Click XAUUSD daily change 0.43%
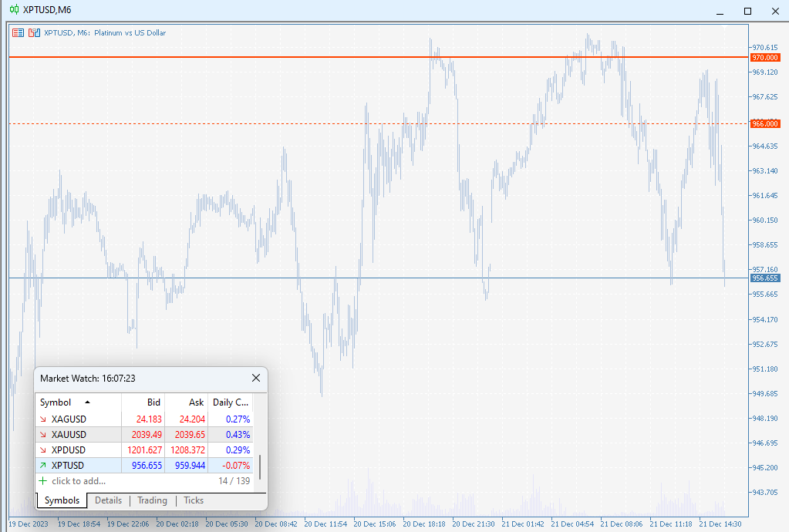789x532 pixels. pyautogui.click(x=238, y=435)
